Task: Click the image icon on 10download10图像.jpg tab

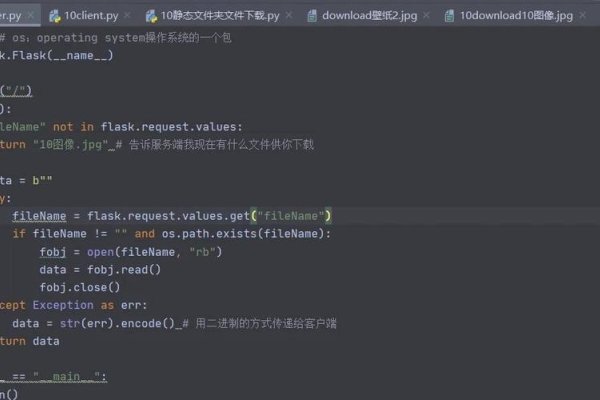Action: [450, 16]
